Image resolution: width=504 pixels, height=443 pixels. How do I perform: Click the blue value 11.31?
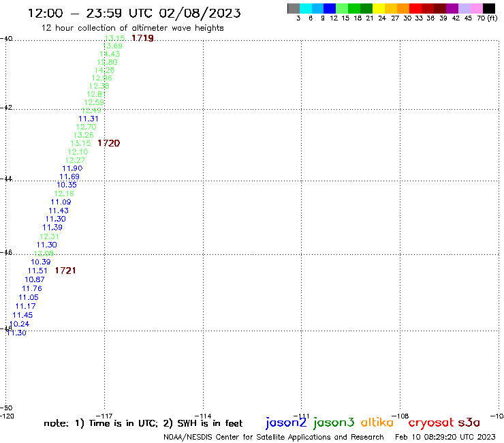[x=89, y=119]
